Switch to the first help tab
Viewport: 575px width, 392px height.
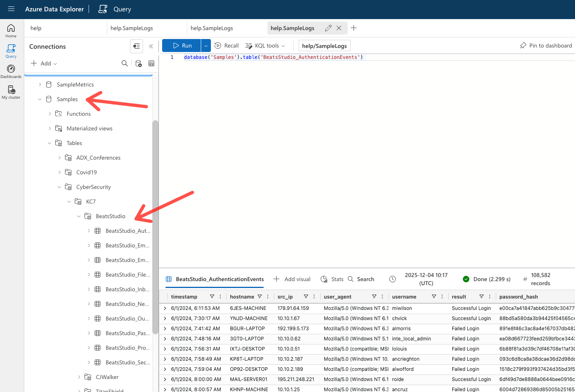[x=36, y=28]
